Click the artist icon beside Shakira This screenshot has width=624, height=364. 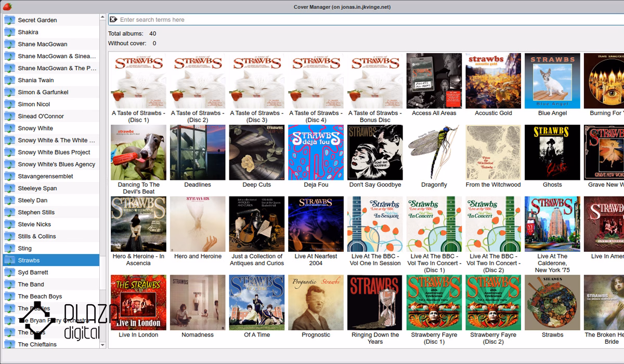click(x=9, y=32)
